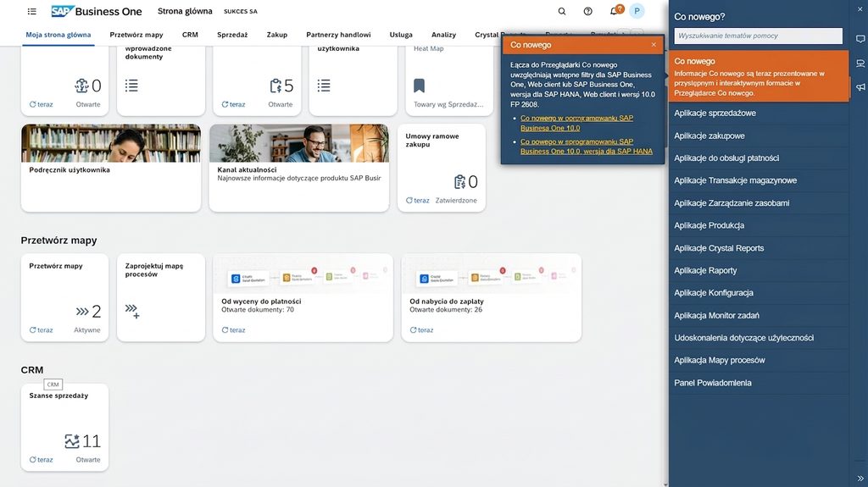
Task: Click bookmark icon in Heat Map tile
Action: 419,86
